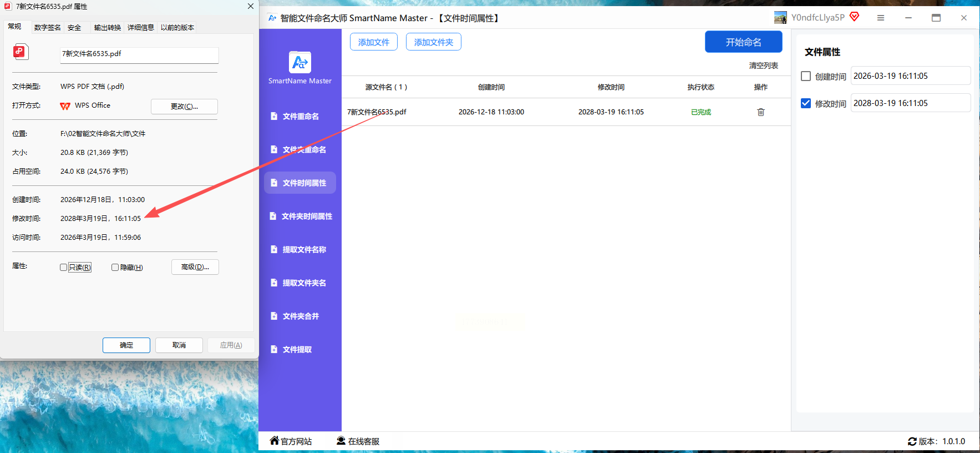Click the 2026-12-18 11:03:00 creation time cell

tap(491, 112)
